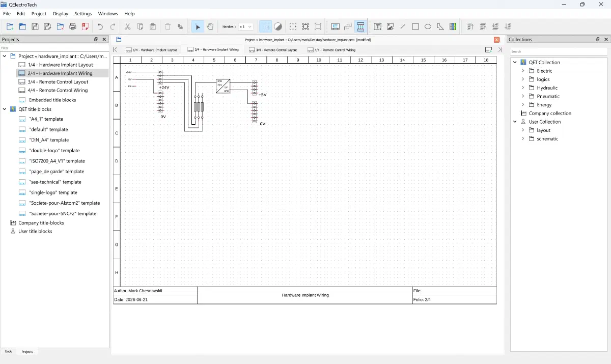Cut selection using the scissors icon
Viewport: 611px width, 364px height.
pos(128,26)
